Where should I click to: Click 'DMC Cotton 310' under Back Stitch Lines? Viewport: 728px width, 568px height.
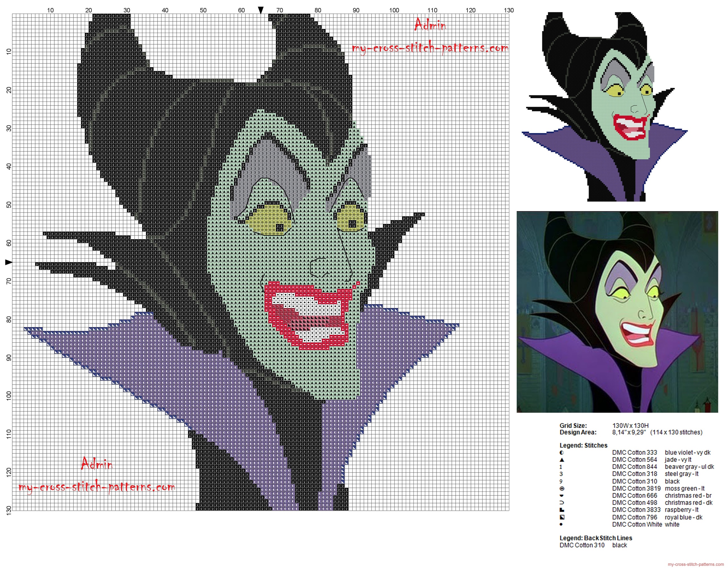pos(582,545)
